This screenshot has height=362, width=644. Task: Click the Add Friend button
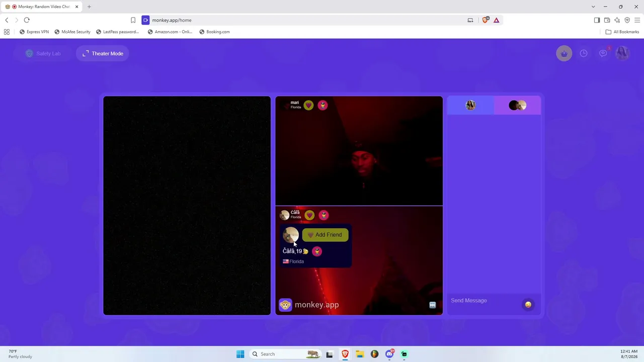[x=325, y=235]
